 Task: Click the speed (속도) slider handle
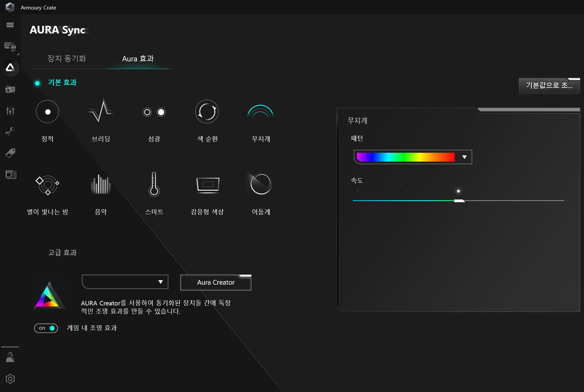point(459,200)
